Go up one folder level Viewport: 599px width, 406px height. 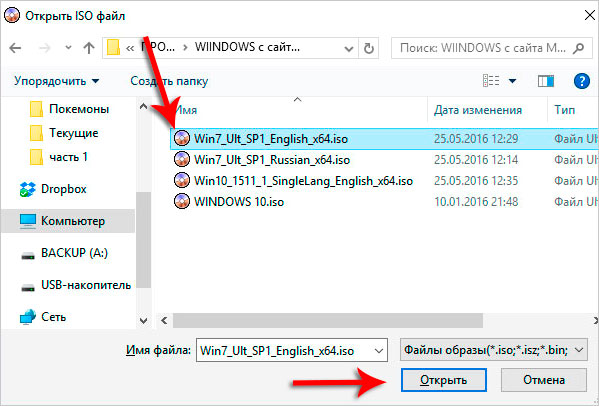89,48
